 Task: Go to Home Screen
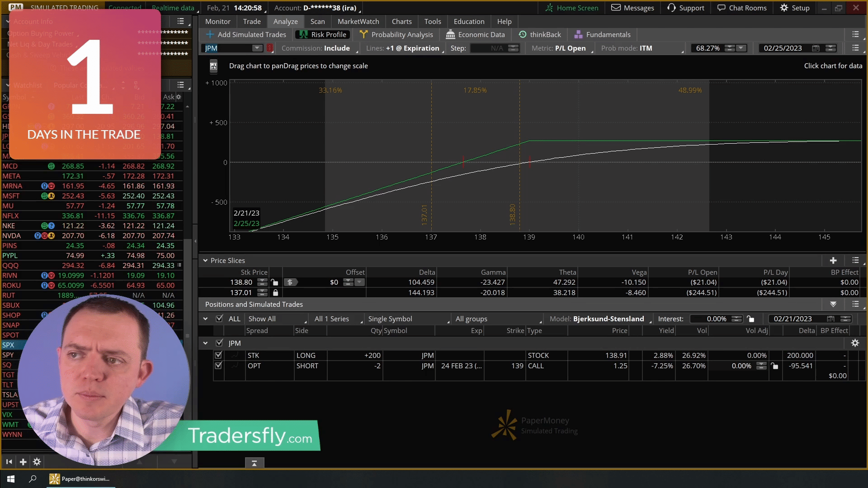click(571, 8)
